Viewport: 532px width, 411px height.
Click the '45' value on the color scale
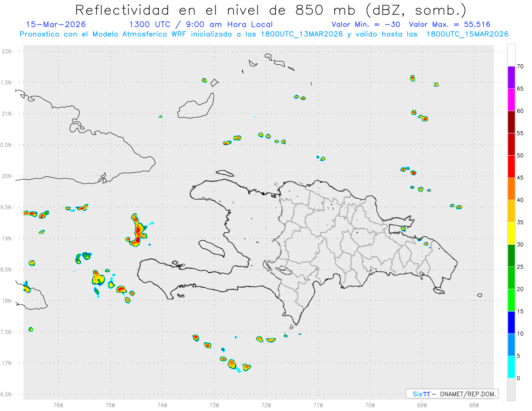coord(520,178)
